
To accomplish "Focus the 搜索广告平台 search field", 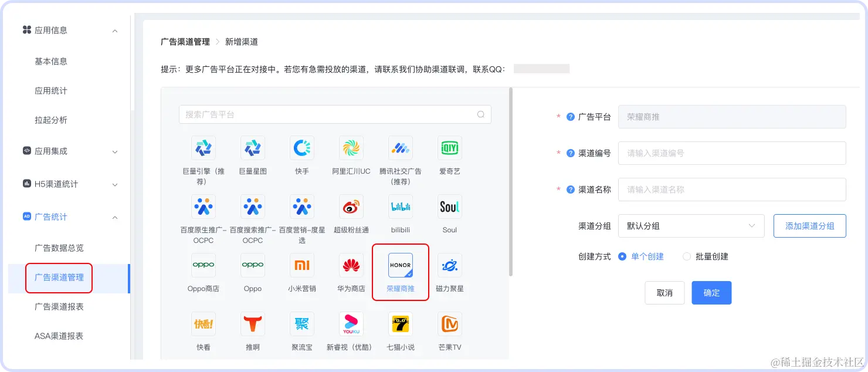I will pyautogui.click(x=335, y=114).
